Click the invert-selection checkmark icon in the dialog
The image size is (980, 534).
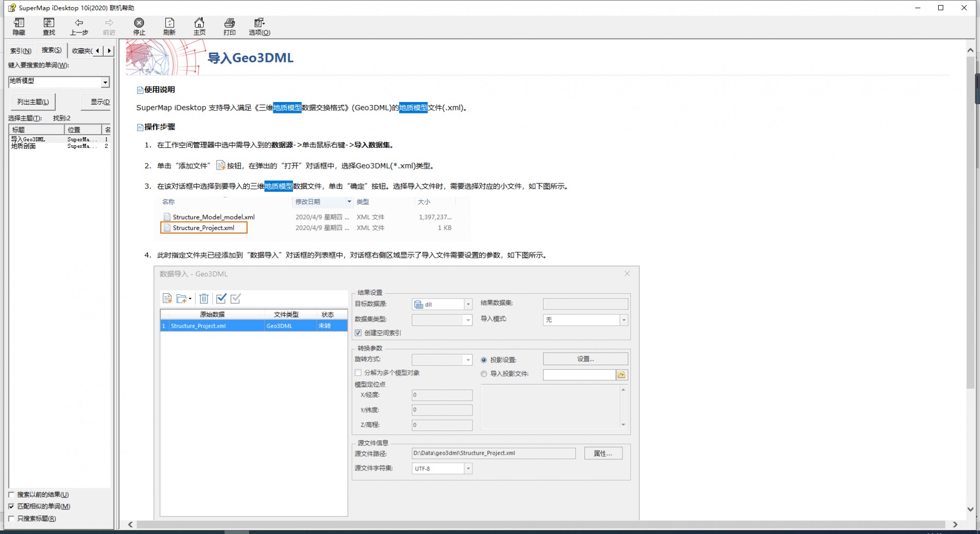(x=236, y=298)
